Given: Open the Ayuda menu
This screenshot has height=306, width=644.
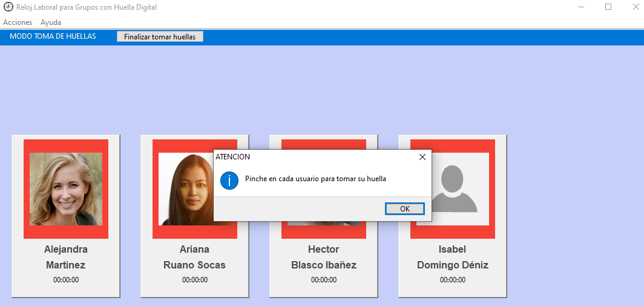Looking at the screenshot, I should point(51,22).
